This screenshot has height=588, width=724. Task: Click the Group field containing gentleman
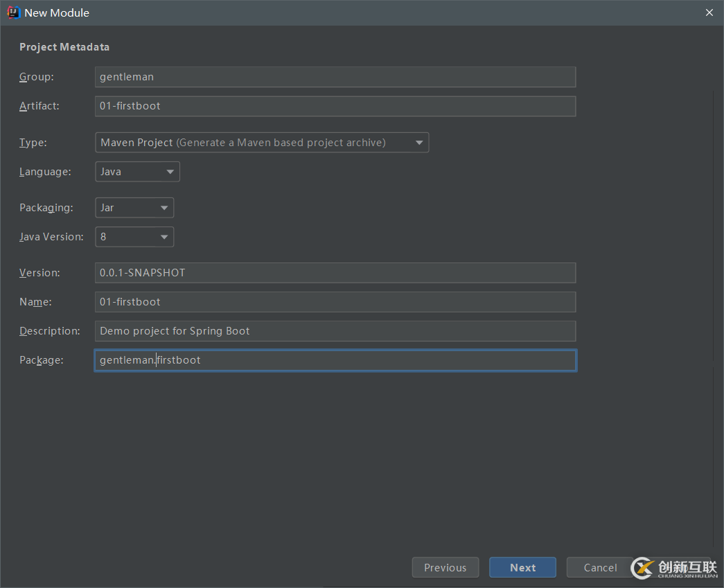(x=335, y=77)
